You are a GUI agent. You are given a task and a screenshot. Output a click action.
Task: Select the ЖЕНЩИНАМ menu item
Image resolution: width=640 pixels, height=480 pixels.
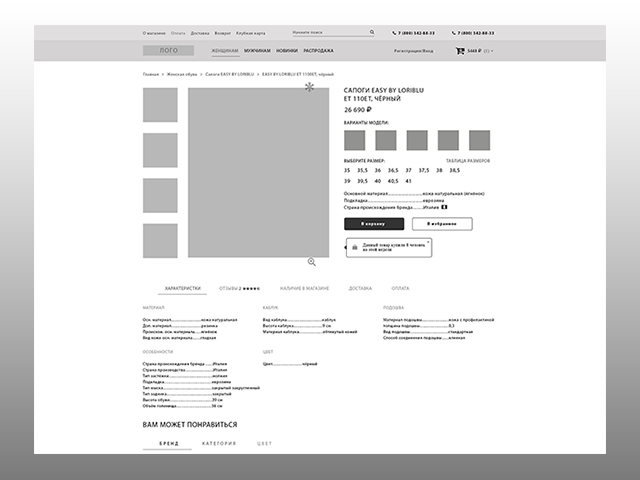pyautogui.click(x=225, y=51)
